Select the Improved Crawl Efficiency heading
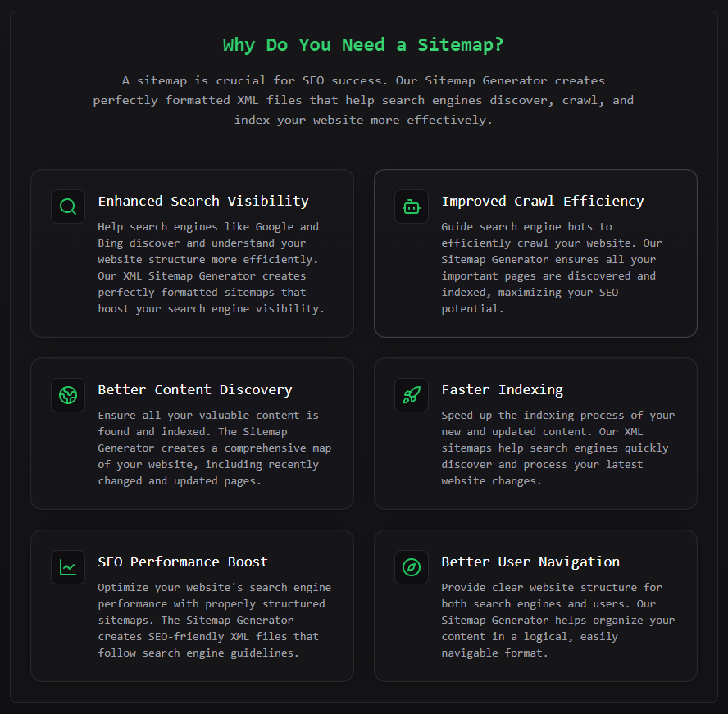728x714 pixels. point(543,201)
